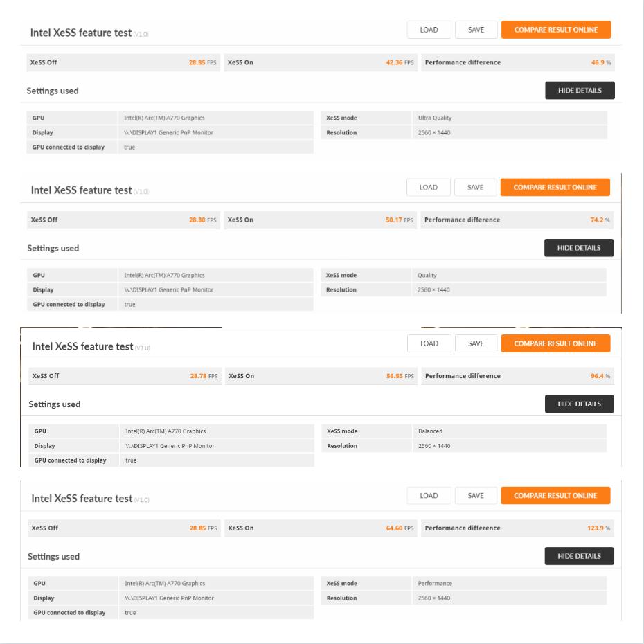Screen dimensions: 644x644
Task: Hide details for the 64.60 FPS result
Action: click(x=580, y=556)
